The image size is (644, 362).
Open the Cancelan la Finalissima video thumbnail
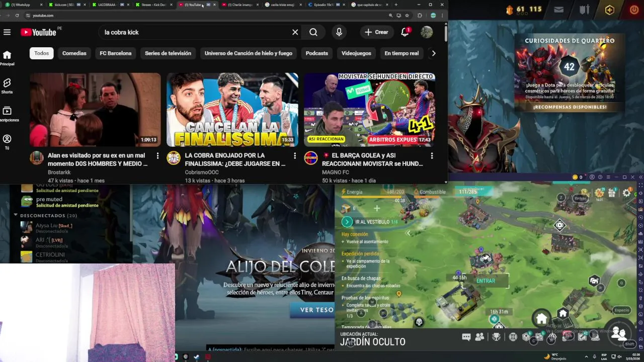tap(232, 110)
